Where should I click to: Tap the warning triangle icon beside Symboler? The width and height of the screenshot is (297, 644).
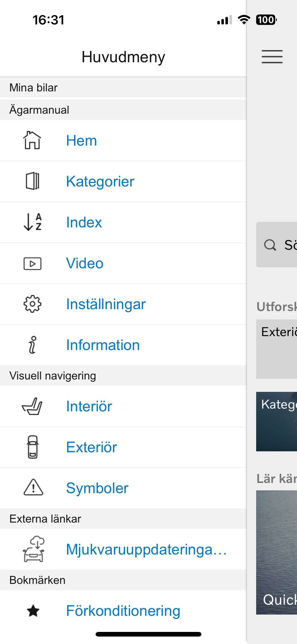pos(33,488)
